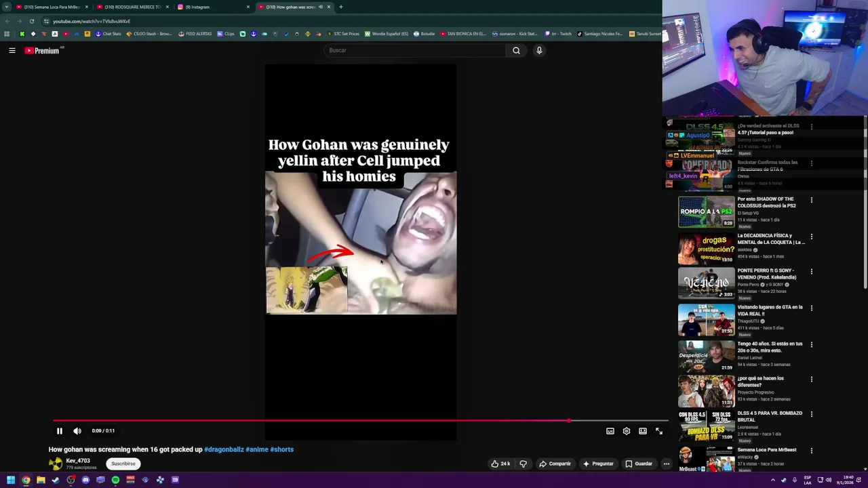Screen dimensions: 868x488
Task: Open a new browser tab with plus
Action: 340,7
